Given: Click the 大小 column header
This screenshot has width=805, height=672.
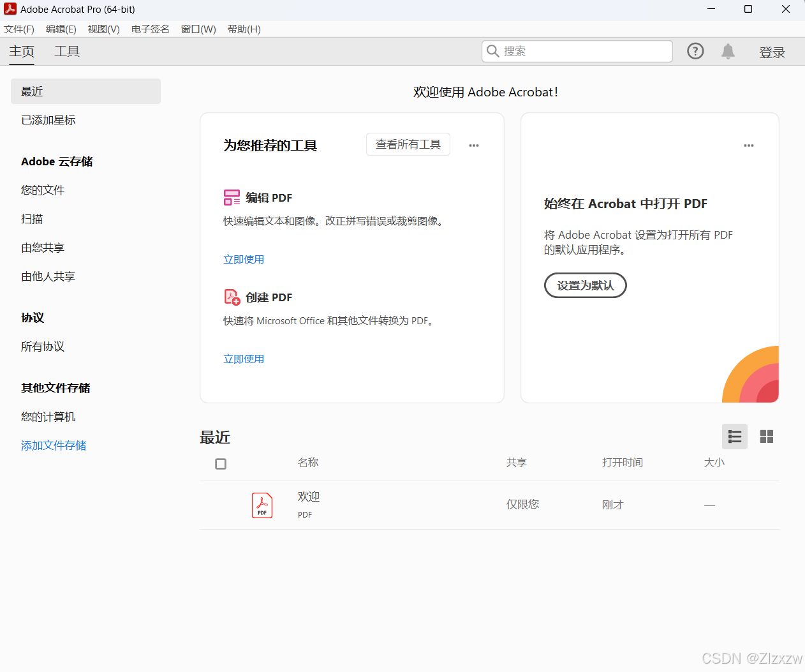Looking at the screenshot, I should coord(714,462).
